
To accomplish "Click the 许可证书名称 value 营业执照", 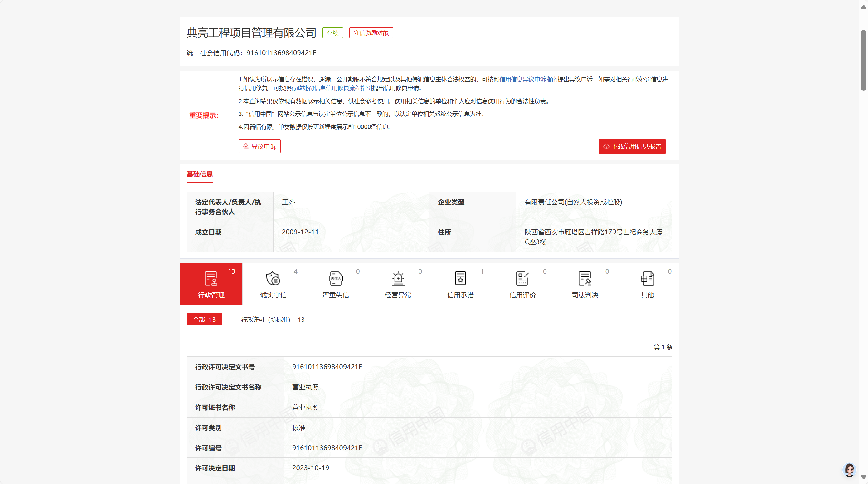I will click(x=305, y=407).
